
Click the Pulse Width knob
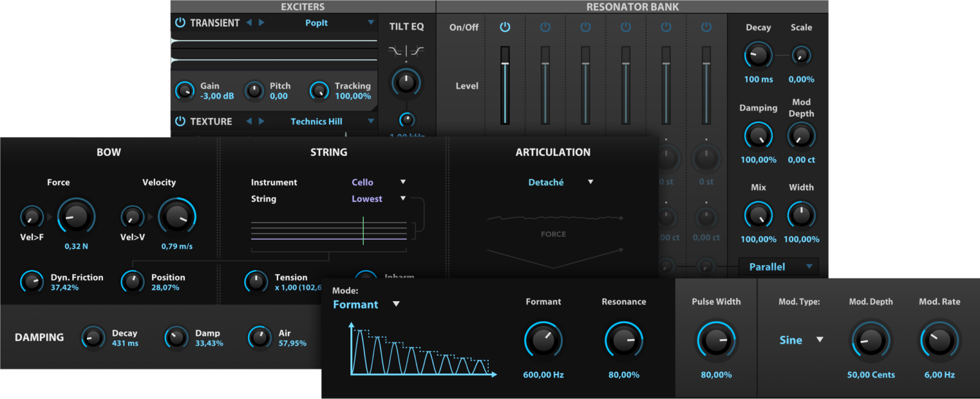(716, 340)
